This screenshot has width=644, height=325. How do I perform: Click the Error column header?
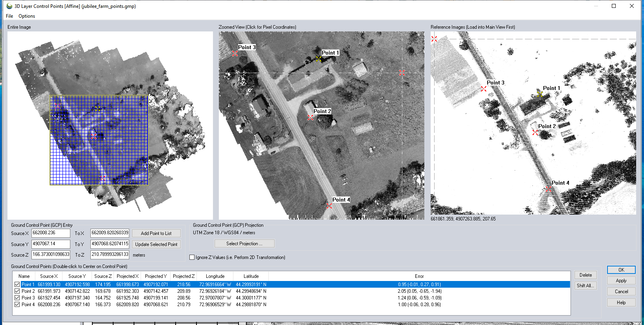click(419, 276)
